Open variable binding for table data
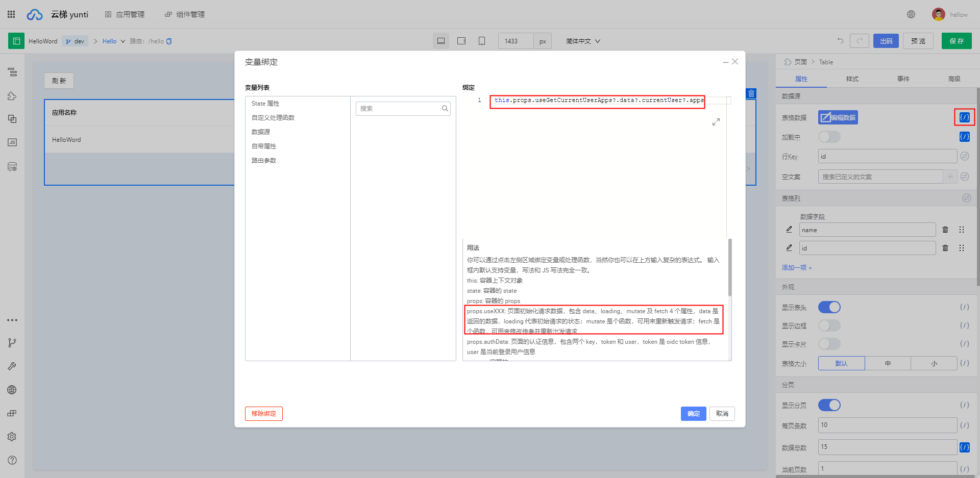This screenshot has height=478, width=980. tap(965, 117)
